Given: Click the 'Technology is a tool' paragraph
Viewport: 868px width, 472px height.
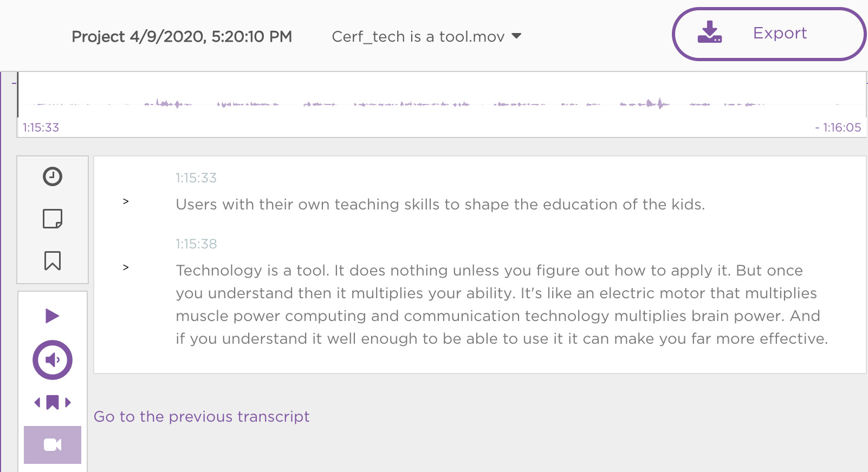Looking at the screenshot, I should click(x=502, y=304).
